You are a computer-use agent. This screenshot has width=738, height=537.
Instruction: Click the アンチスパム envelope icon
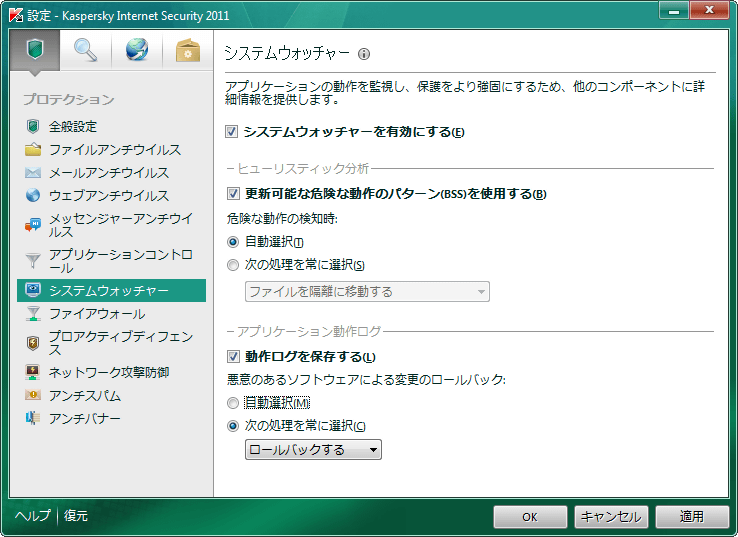pyautogui.click(x=33, y=395)
